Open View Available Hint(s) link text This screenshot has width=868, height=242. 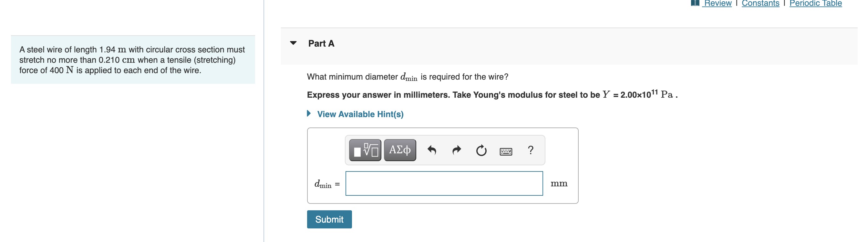(x=360, y=115)
